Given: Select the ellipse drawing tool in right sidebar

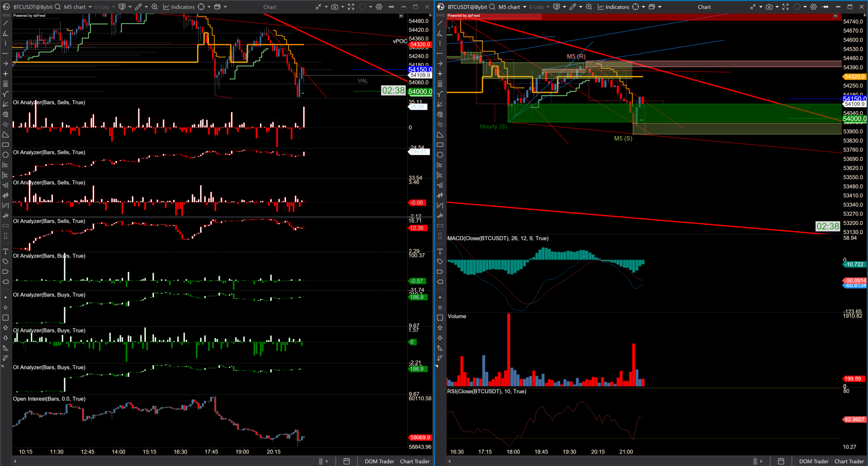Looking at the screenshot, I should (x=440, y=155).
